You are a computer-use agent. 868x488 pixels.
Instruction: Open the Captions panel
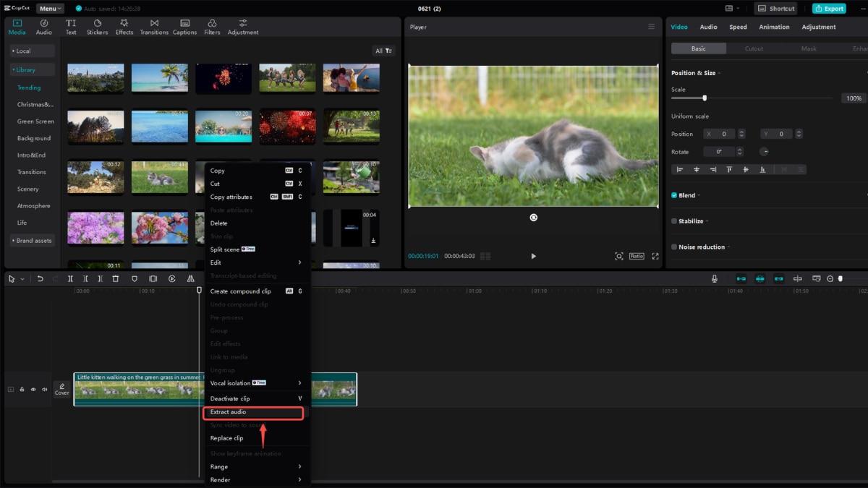tap(184, 27)
